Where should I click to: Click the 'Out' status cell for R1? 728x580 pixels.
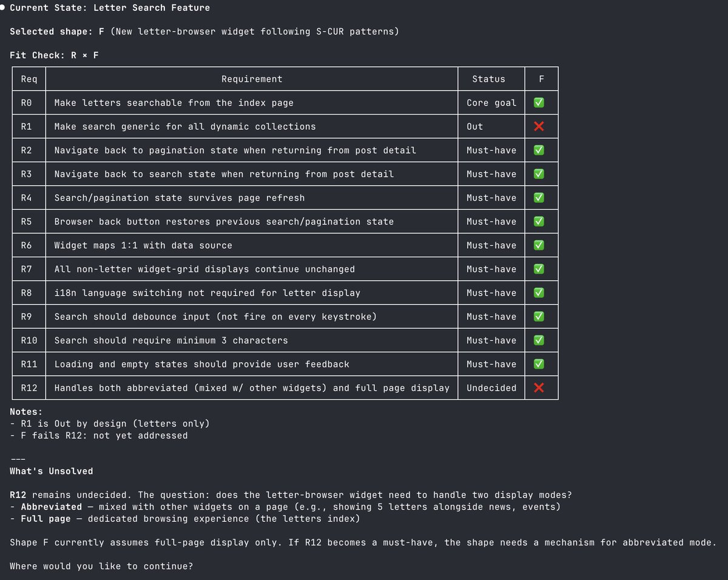474,126
